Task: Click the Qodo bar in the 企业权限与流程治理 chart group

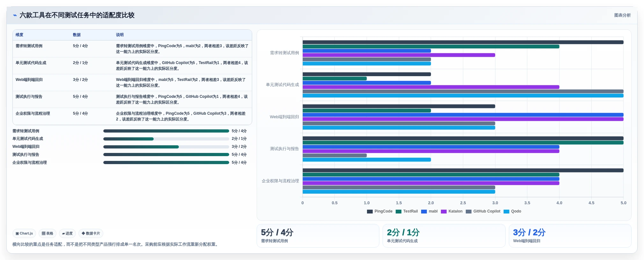Action: pos(399,192)
